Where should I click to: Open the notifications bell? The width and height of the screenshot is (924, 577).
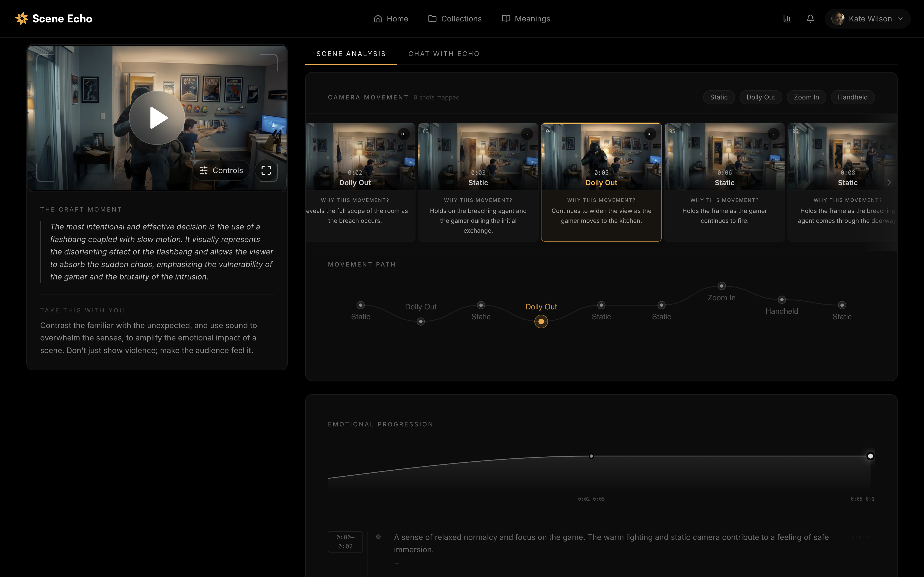tap(810, 19)
